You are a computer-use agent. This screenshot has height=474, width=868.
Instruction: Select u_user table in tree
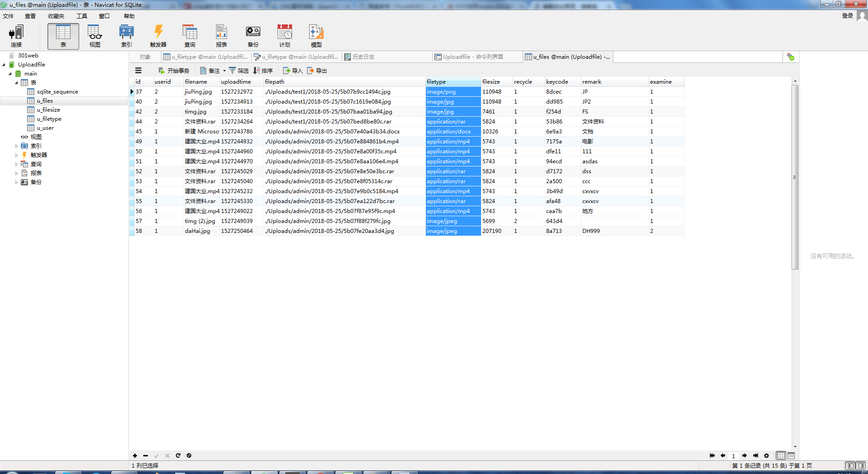(45, 128)
